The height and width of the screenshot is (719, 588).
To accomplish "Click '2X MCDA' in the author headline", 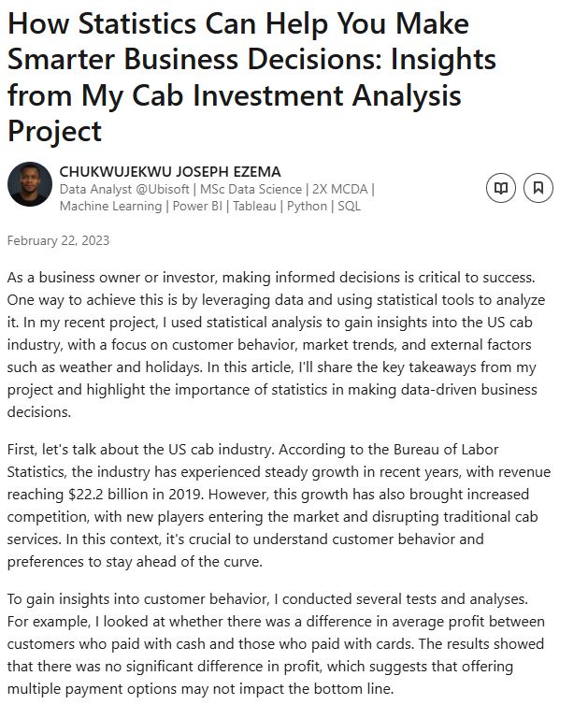I will tap(340, 189).
